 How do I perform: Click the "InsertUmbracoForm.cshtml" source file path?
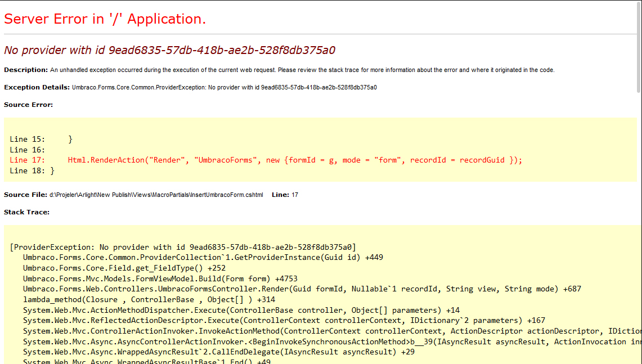(156, 195)
